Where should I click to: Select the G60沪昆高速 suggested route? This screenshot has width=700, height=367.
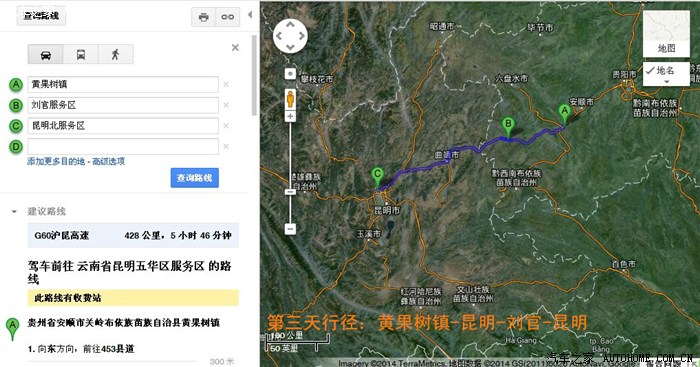pos(133,235)
